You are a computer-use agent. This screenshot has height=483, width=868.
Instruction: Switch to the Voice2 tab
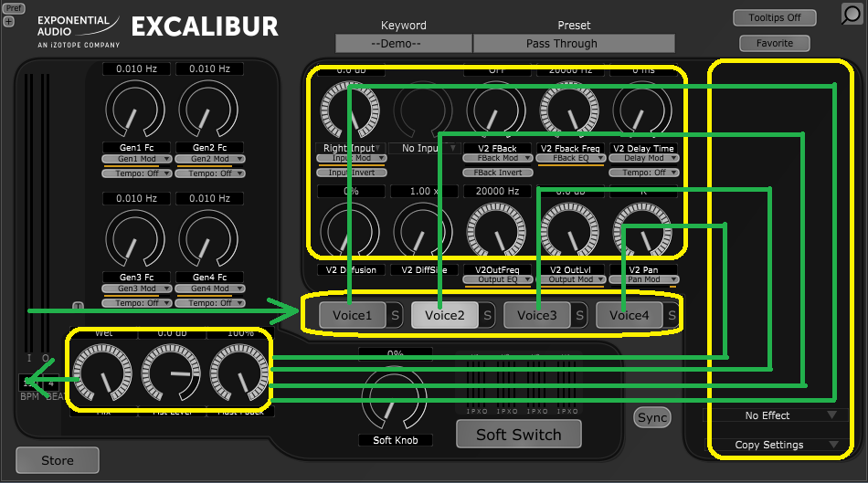445,315
